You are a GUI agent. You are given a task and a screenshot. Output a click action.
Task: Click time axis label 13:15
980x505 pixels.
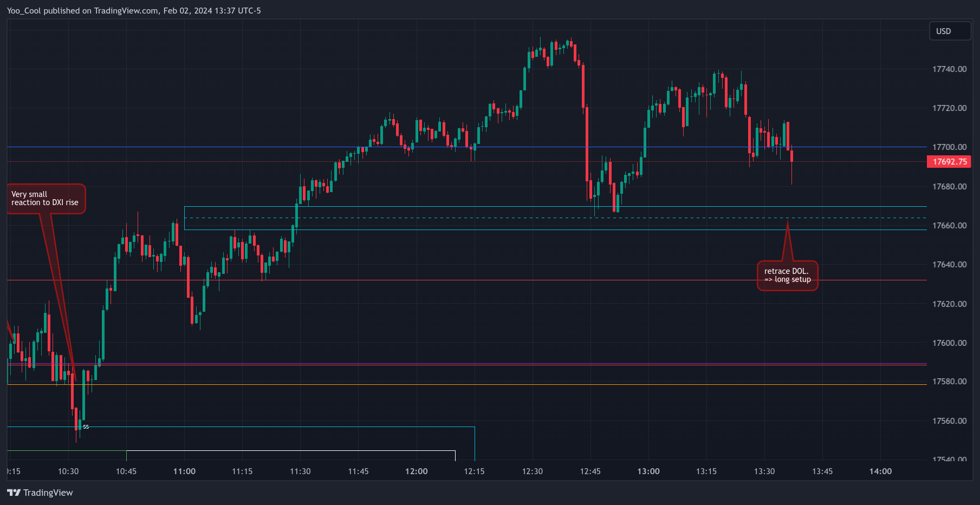706,471
